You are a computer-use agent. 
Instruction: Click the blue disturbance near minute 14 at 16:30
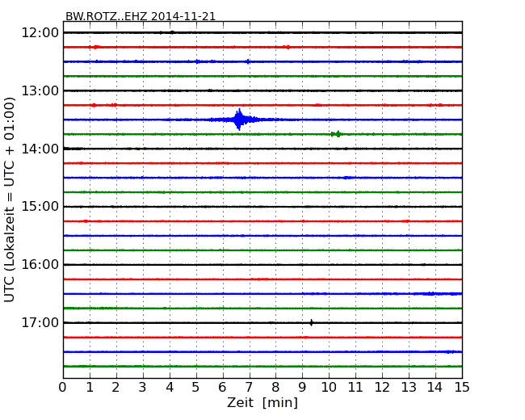(432, 294)
